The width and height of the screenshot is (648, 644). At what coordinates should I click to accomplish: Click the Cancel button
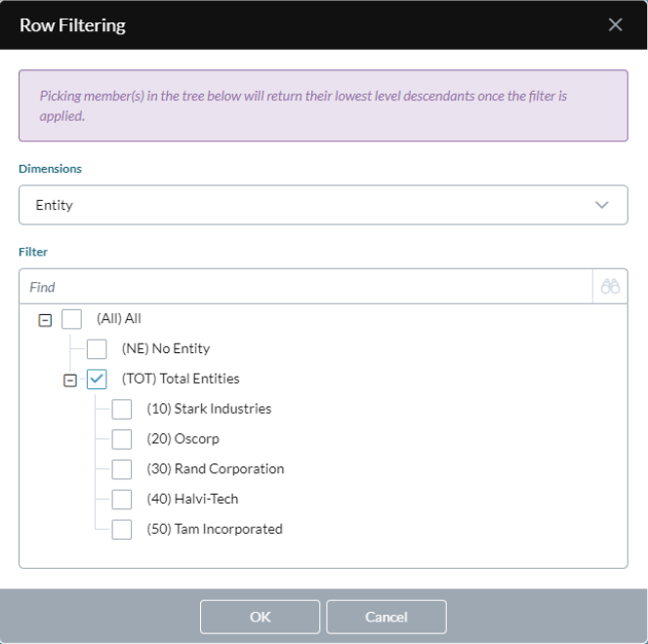coord(386,617)
